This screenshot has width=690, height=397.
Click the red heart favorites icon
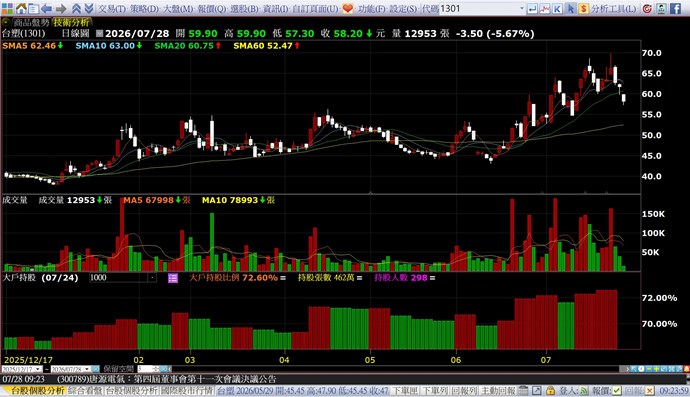(x=348, y=8)
